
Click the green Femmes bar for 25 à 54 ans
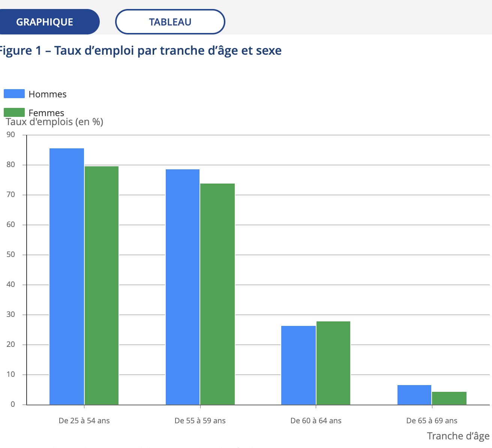pyautogui.click(x=102, y=285)
